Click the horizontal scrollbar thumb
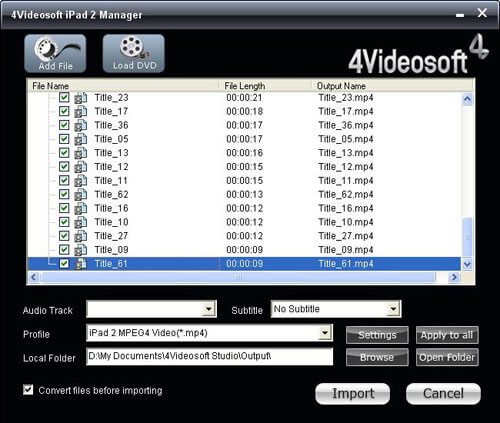Image resolution: width=500 pixels, height=423 pixels. coord(238,277)
